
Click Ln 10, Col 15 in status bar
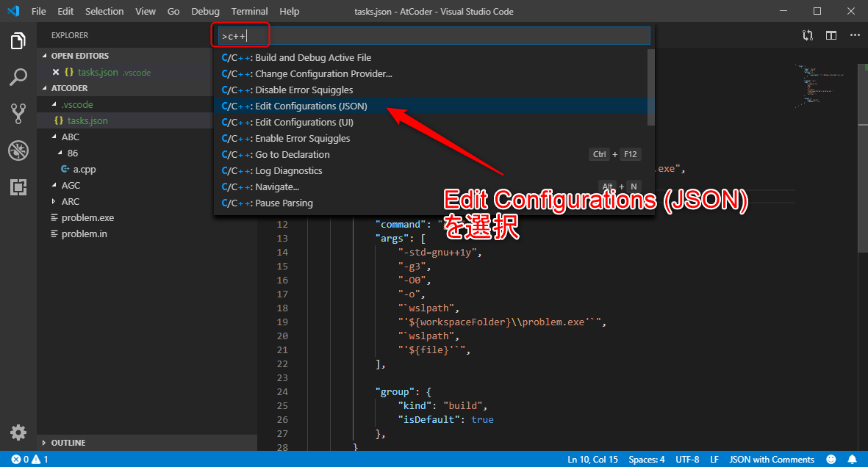point(592,459)
